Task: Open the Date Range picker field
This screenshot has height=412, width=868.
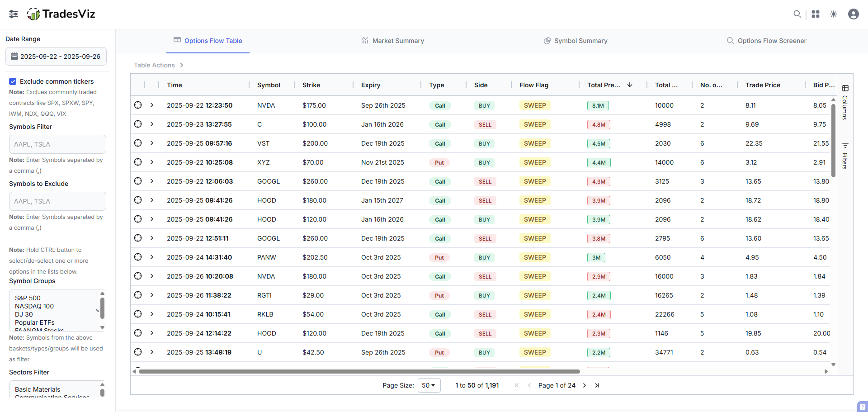Action: [56, 57]
